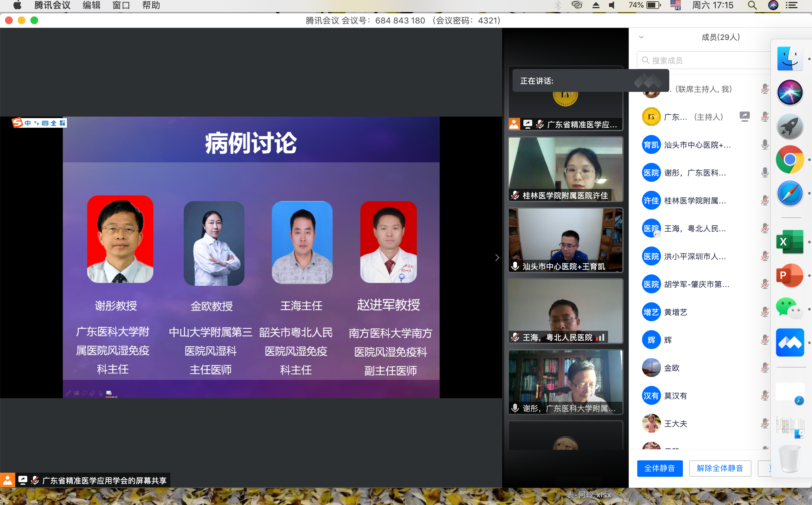Collapse the video sidebar with the arrow

point(497,258)
